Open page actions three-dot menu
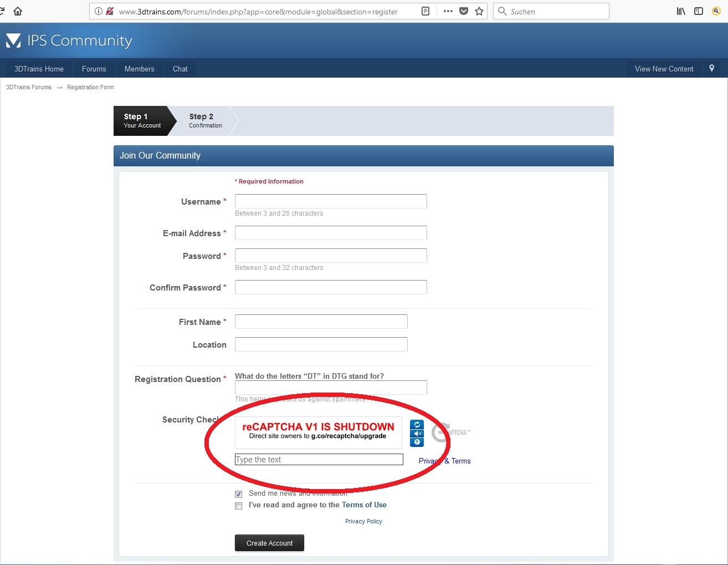Image resolution: width=728 pixels, height=565 pixels. click(448, 11)
